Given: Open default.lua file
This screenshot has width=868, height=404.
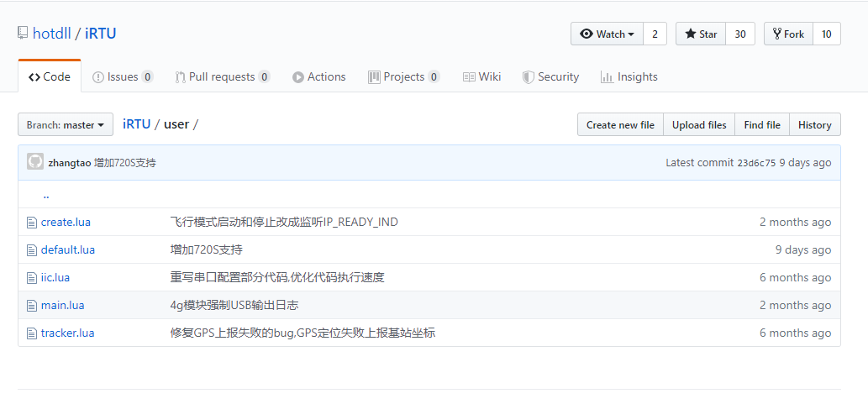Looking at the screenshot, I should point(68,250).
